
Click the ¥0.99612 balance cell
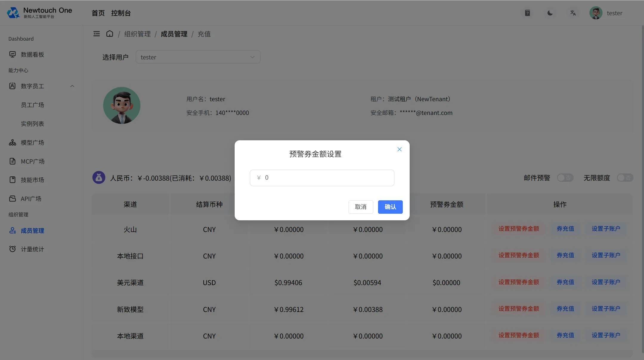click(x=289, y=310)
